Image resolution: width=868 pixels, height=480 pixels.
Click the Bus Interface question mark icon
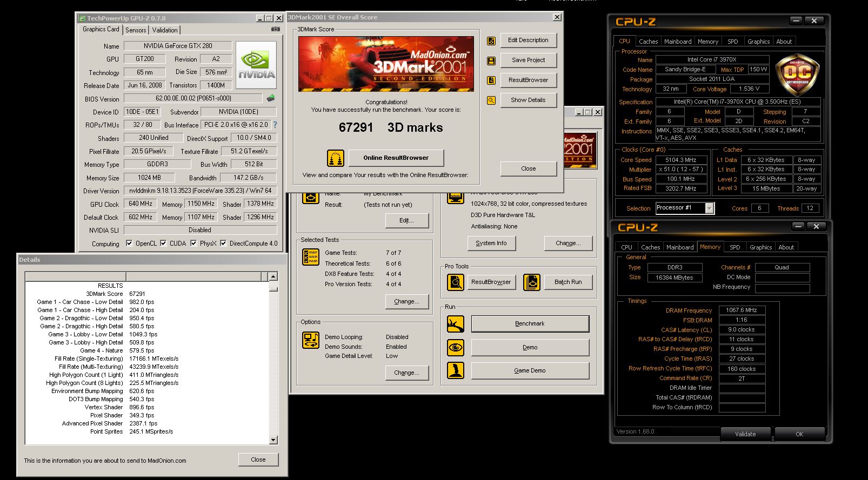(x=275, y=125)
